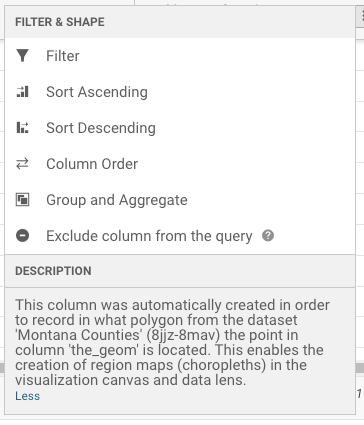Click the DESCRIPTION section header
Viewport: 364px width, 425px height.
pos(180,271)
